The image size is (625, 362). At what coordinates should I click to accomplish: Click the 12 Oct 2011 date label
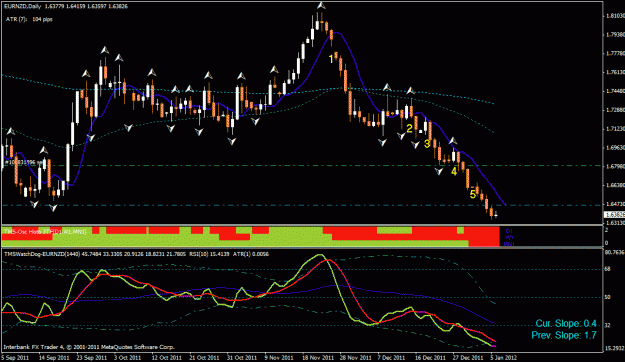167,358
